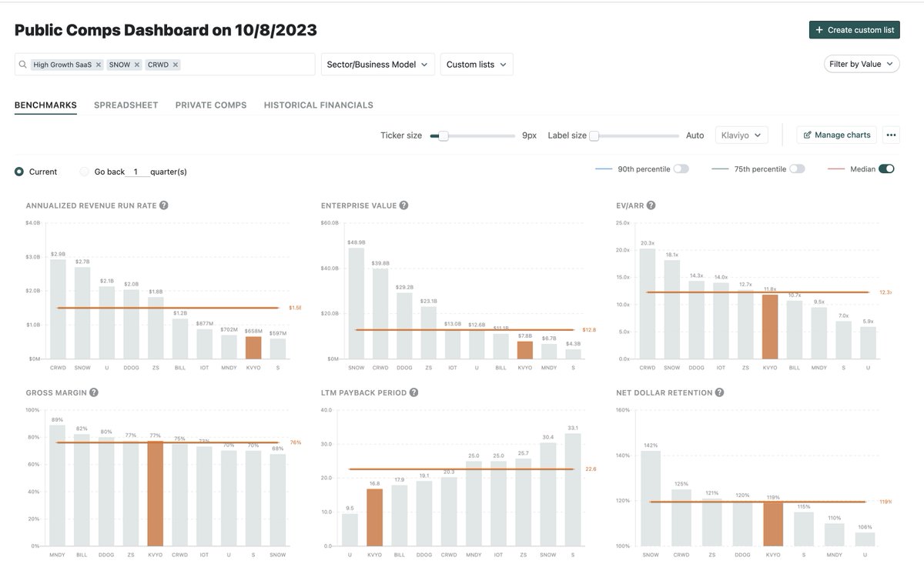Open the Klaviyo company selector dropdown
This screenshot has width=924, height=574.
(x=742, y=134)
